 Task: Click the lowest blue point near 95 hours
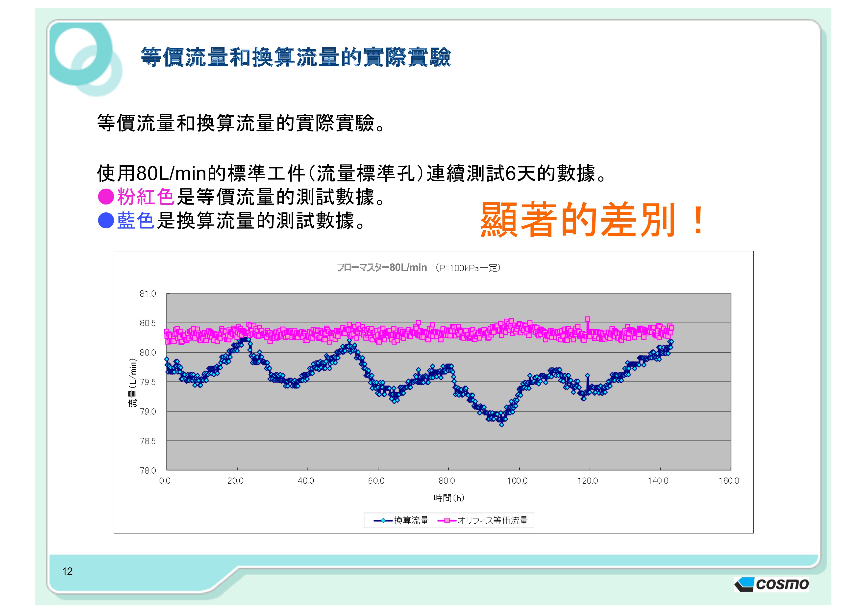click(502, 425)
